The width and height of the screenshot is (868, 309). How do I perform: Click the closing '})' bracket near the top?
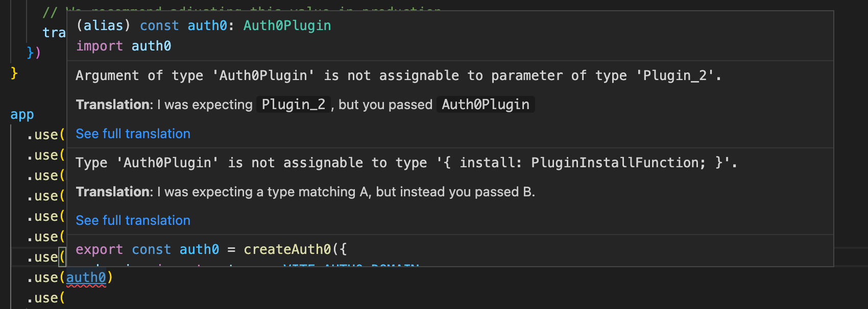click(x=34, y=52)
